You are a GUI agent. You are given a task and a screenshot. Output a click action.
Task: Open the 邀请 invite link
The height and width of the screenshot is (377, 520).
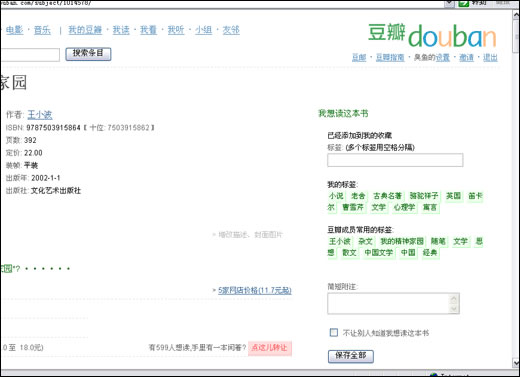[x=466, y=57]
